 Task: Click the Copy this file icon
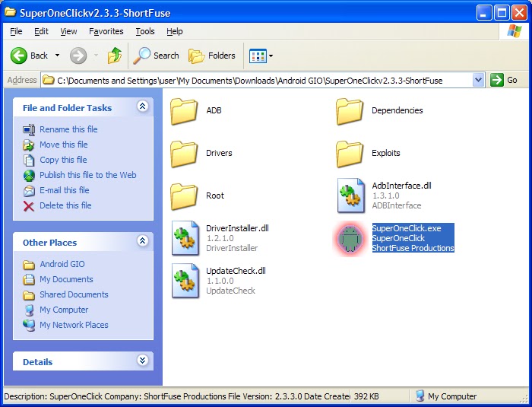click(29, 161)
